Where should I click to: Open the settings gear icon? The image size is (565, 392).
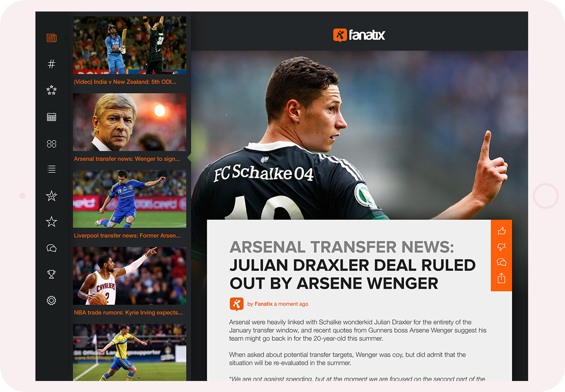pyautogui.click(x=52, y=300)
